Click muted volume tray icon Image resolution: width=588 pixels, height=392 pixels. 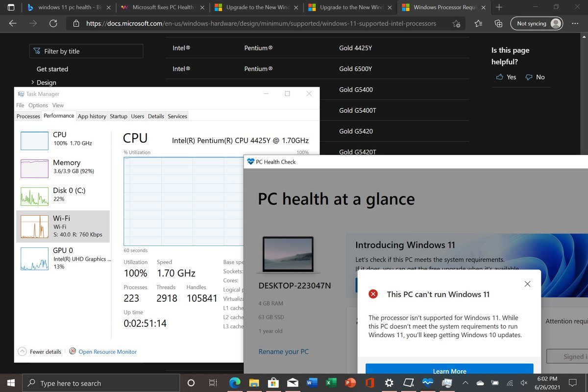(x=524, y=383)
